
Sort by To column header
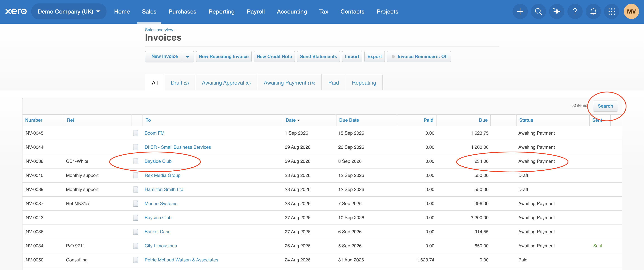point(148,120)
